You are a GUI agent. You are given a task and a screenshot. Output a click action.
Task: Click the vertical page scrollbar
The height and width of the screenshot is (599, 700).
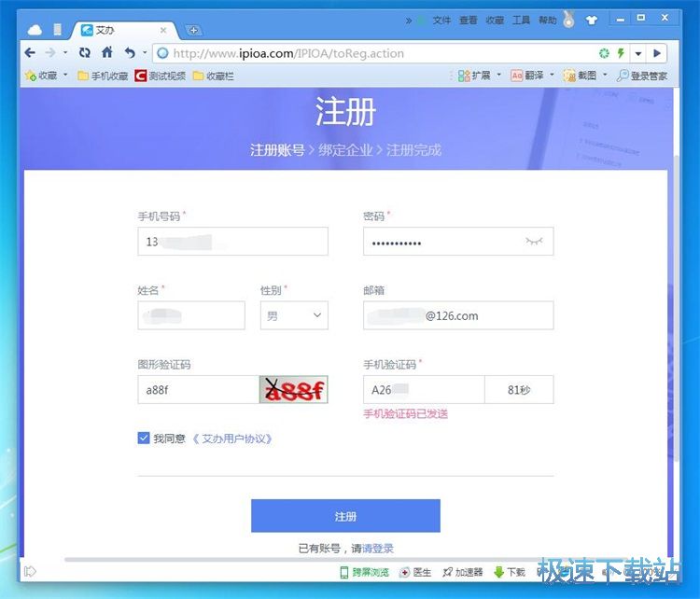tap(676, 308)
